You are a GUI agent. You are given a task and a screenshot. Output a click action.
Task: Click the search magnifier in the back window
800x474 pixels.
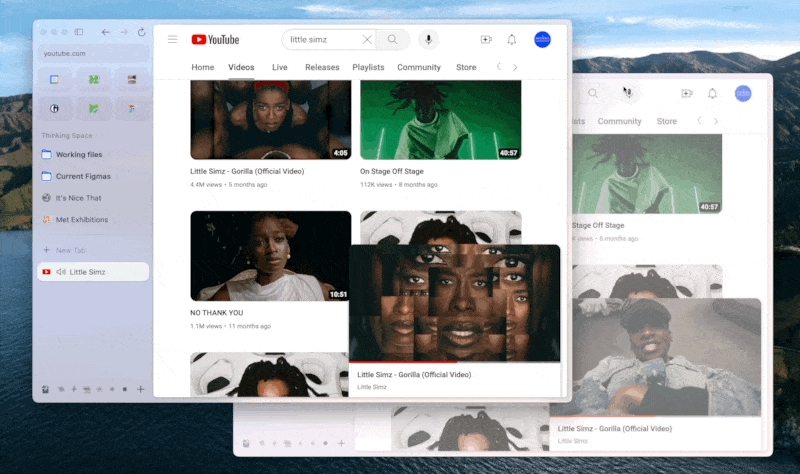(593, 93)
